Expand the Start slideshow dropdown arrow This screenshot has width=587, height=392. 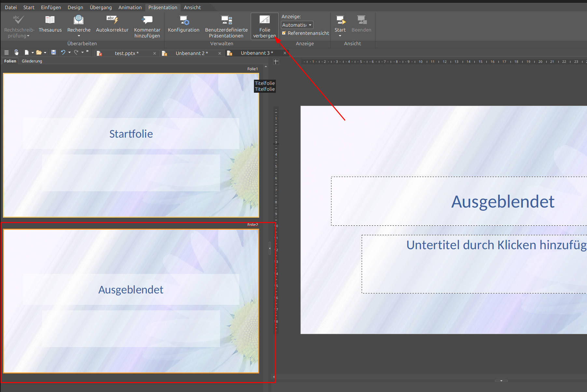(340, 36)
